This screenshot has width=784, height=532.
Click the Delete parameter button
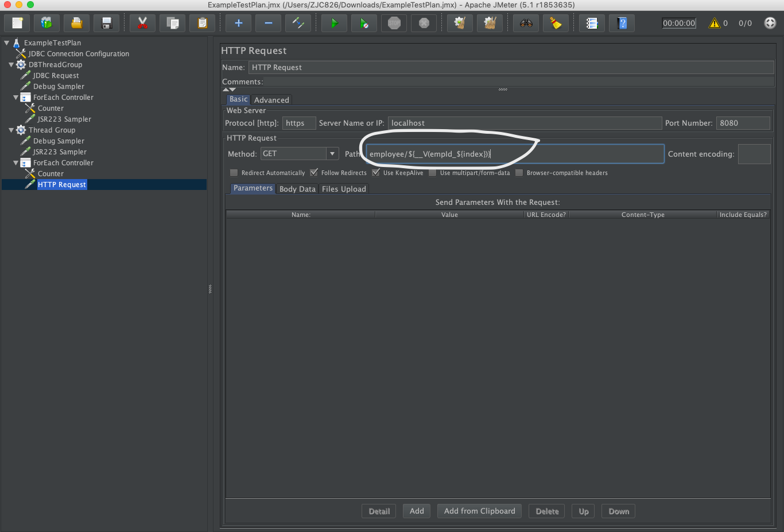coord(547,511)
